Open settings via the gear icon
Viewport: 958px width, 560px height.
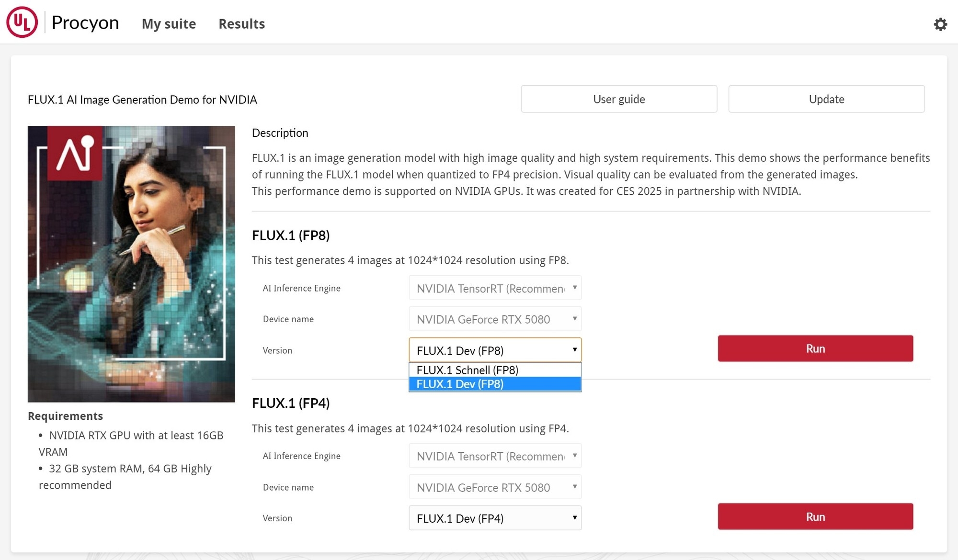940,24
